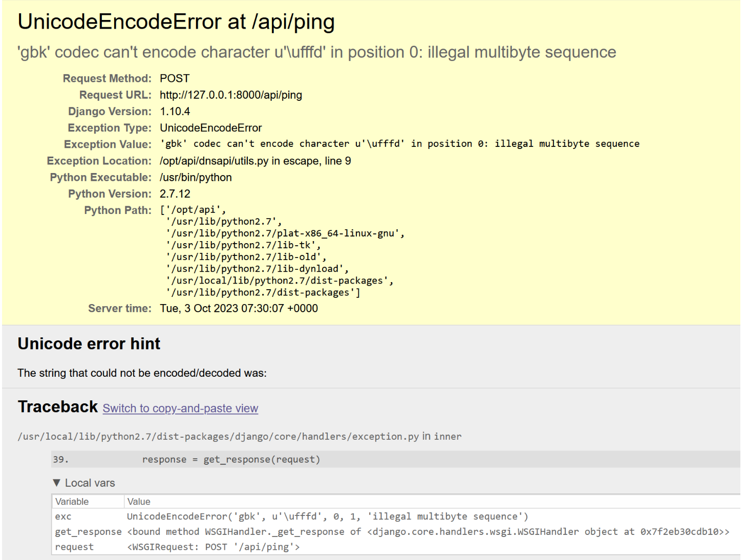This screenshot has height=560, width=746.
Task: Click Exception Location /opt/api/dnsapi/utils.py in escape, line 9
Action: (x=255, y=161)
